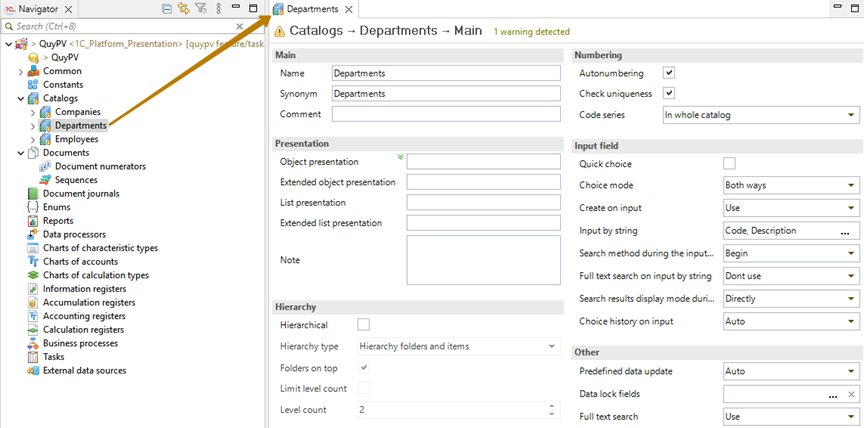Select the Reports node icon
This screenshot has height=428, width=864.
click(x=33, y=221)
